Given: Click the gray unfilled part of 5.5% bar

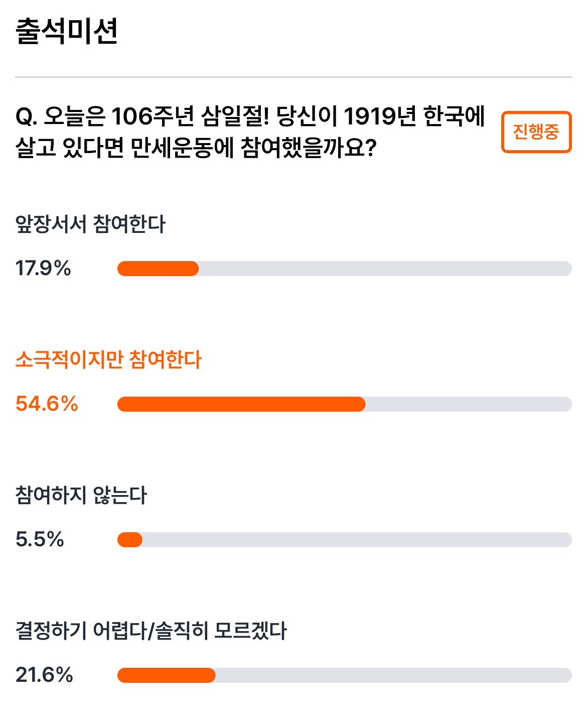Looking at the screenshot, I should [357, 540].
